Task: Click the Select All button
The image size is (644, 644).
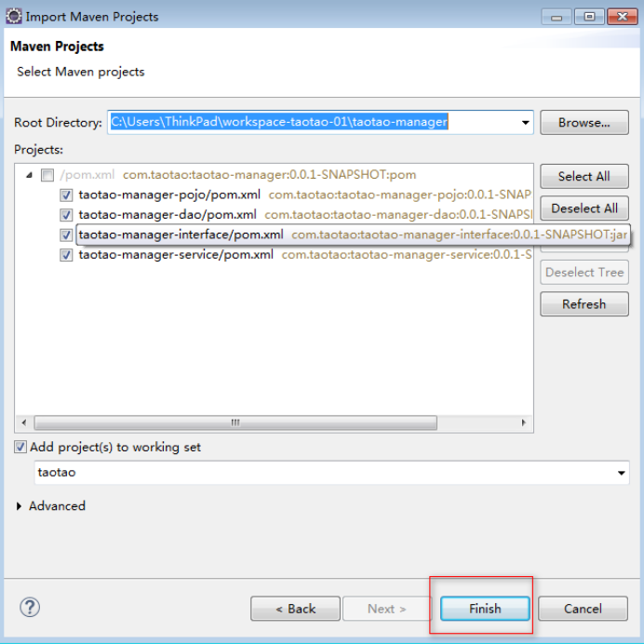Action: point(584,176)
